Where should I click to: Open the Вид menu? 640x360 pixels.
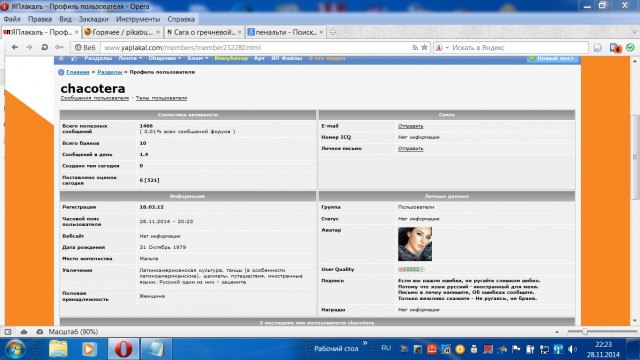click(65, 19)
